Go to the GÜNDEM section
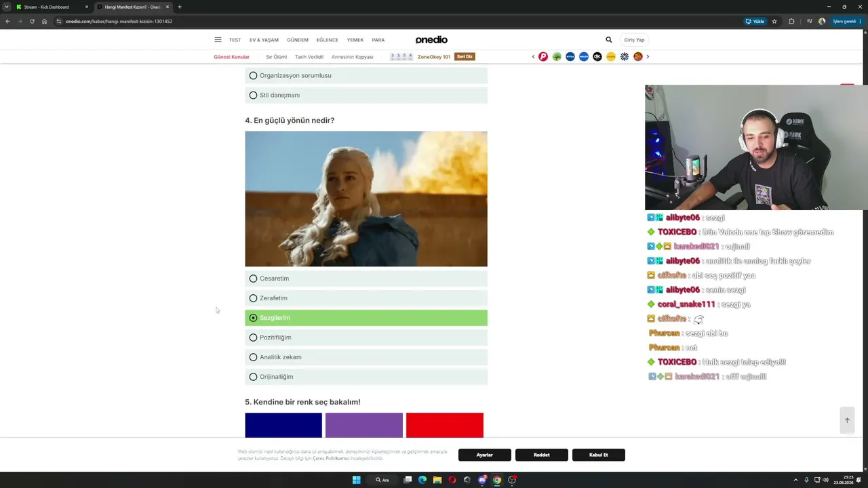868x488 pixels. tap(298, 40)
